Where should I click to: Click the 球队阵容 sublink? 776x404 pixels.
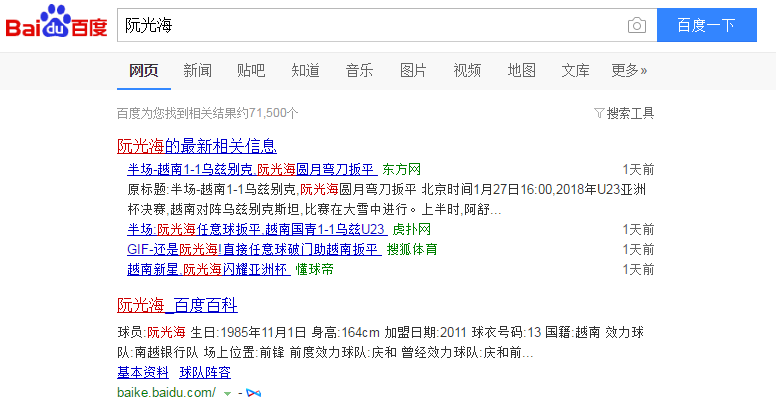pyautogui.click(x=205, y=372)
